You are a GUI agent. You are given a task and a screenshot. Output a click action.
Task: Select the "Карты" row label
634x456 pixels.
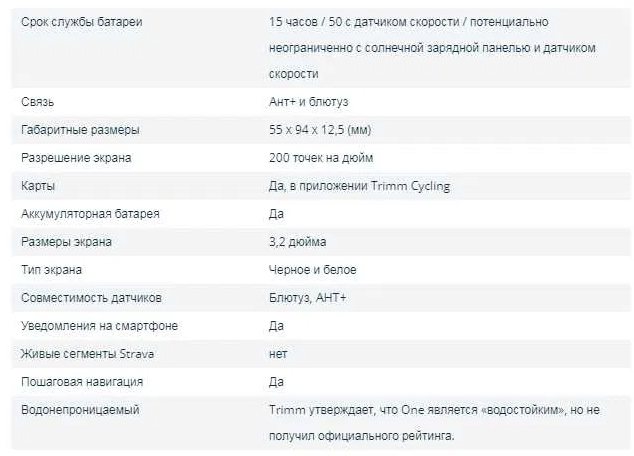click(38, 186)
